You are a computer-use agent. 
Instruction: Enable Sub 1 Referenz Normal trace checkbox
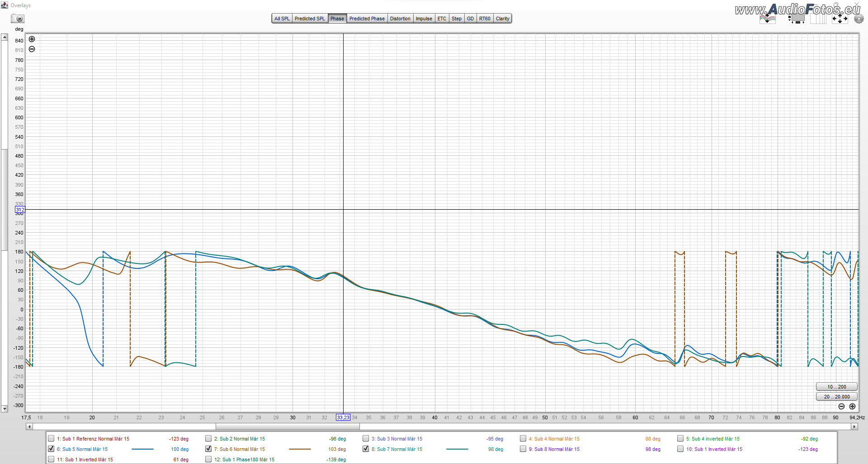[x=51, y=438]
